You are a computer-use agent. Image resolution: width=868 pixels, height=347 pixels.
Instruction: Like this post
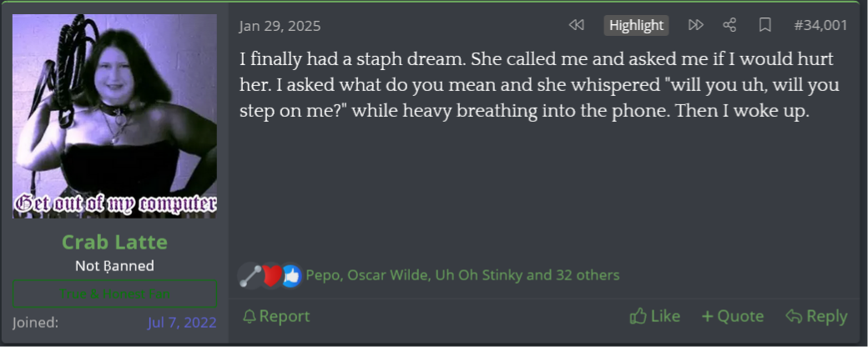[654, 316]
